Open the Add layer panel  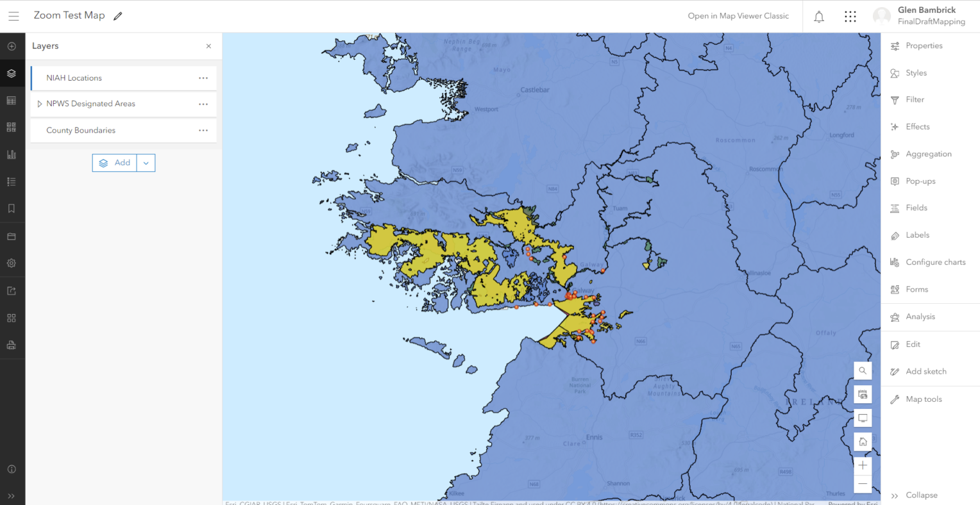pyautogui.click(x=12, y=46)
